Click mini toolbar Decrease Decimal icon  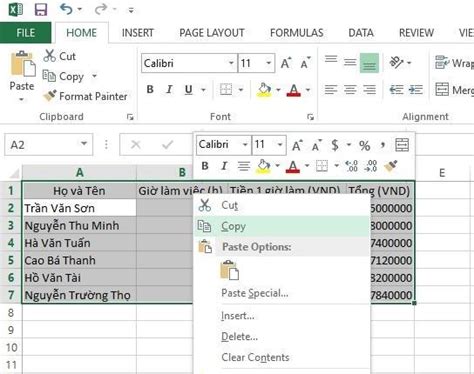point(371,166)
